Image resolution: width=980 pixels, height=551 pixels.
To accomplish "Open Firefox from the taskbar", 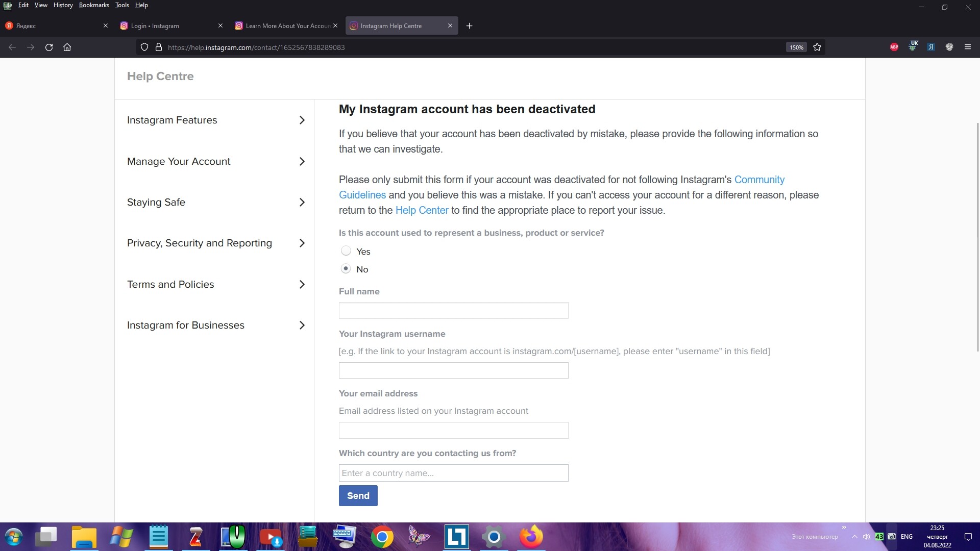I will [531, 537].
